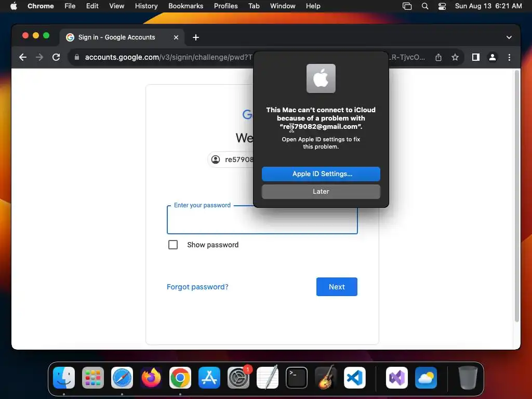The width and height of the screenshot is (532, 399).
Task: Open the Forgot password? link
Action: 197,287
